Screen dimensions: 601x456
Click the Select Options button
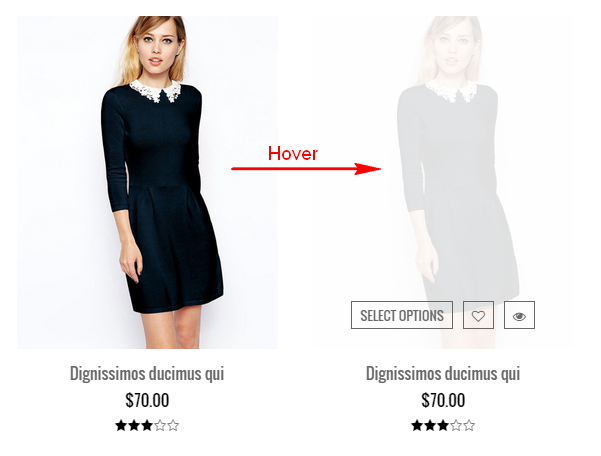click(x=402, y=315)
